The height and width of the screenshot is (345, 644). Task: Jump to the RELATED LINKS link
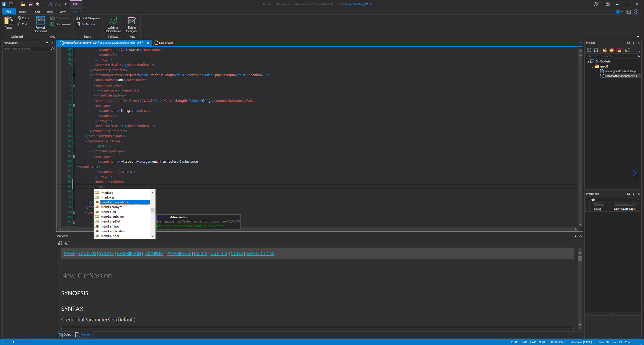pos(260,254)
